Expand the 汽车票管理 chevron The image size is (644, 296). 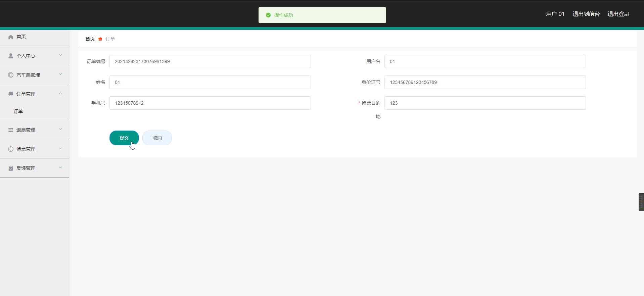(60, 74)
